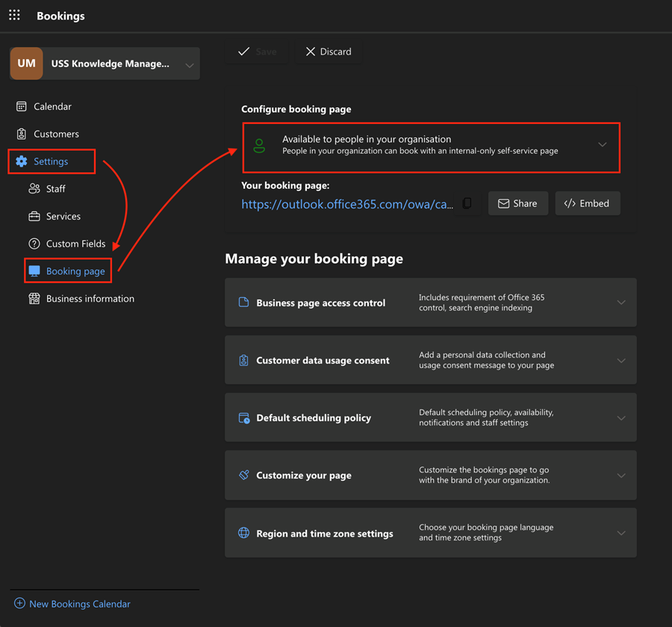Open the booking page availability dropdown

(431, 148)
